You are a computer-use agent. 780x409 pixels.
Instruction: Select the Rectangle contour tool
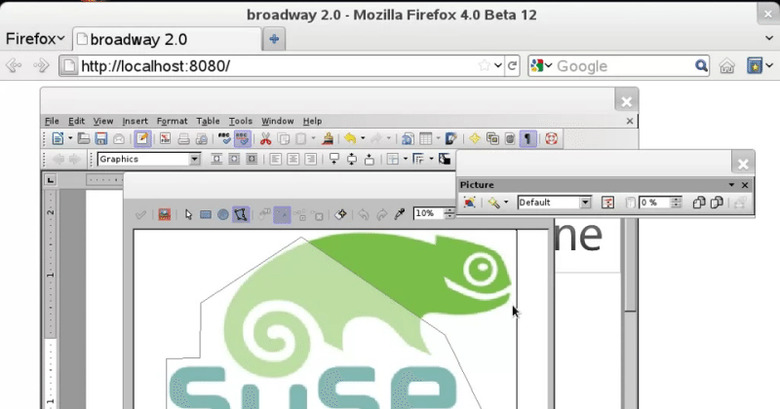pyautogui.click(x=205, y=214)
